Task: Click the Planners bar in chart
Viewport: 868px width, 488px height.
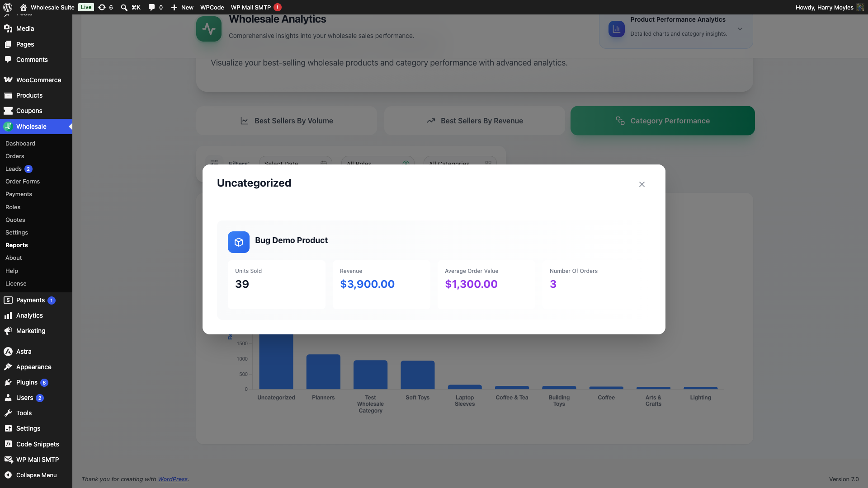Action: (x=323, y=372)
